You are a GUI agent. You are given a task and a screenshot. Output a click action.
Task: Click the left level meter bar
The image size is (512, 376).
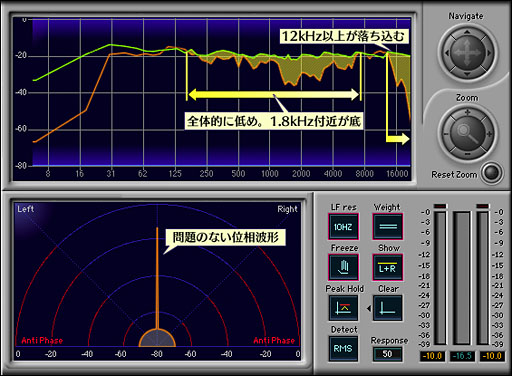(x=440, y=278)
